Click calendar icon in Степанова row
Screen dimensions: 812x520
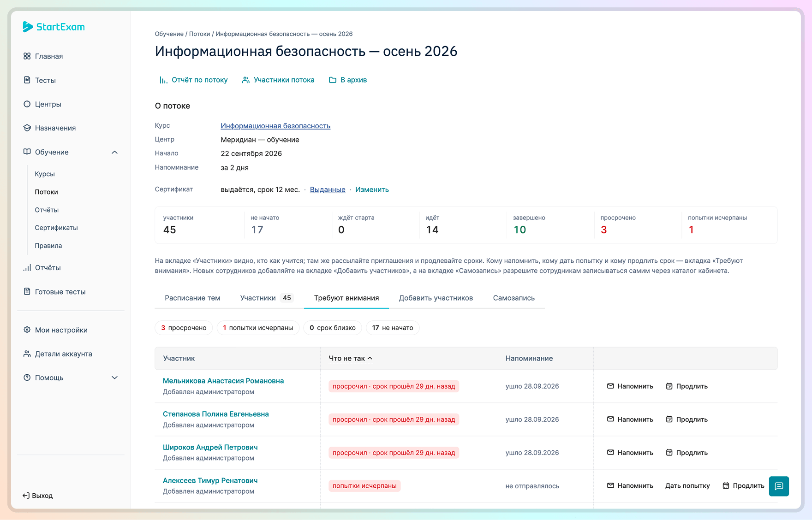669,420
